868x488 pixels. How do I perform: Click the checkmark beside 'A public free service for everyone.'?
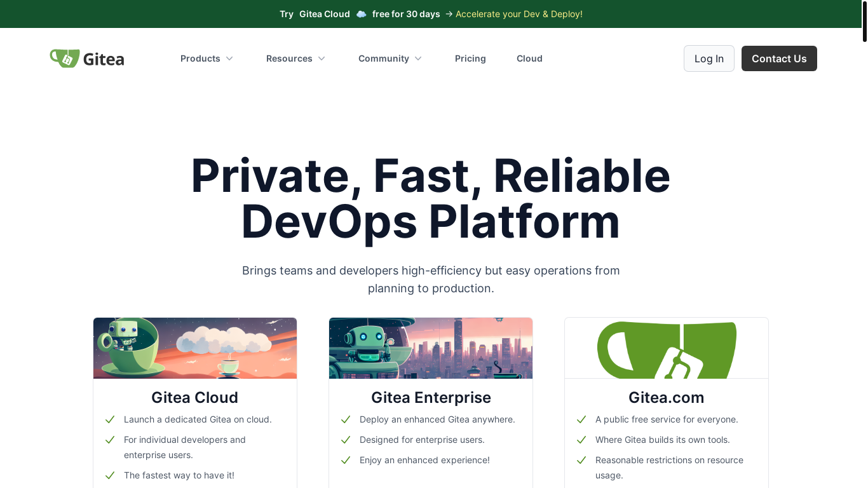pos(581,419)
